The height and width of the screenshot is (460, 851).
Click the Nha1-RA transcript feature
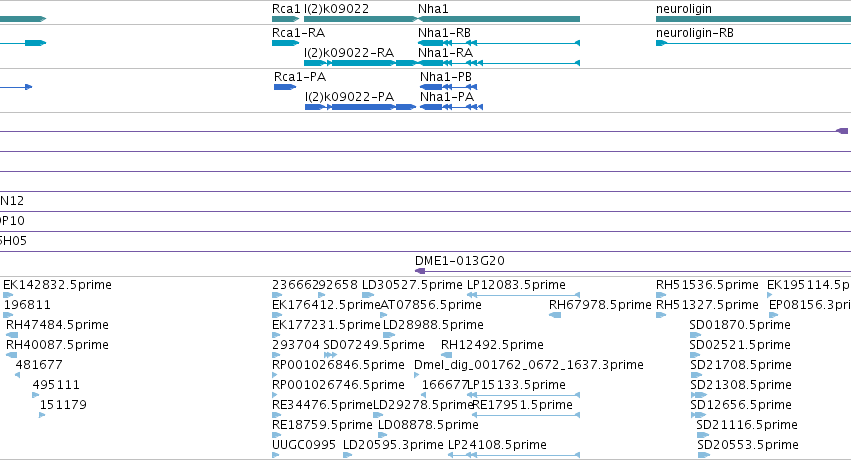499,63
